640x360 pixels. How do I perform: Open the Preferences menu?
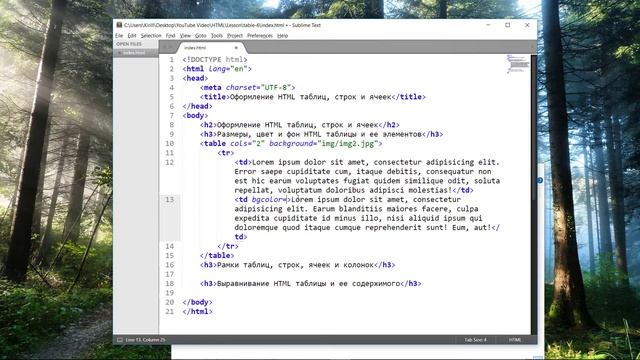tap(260, 36)
